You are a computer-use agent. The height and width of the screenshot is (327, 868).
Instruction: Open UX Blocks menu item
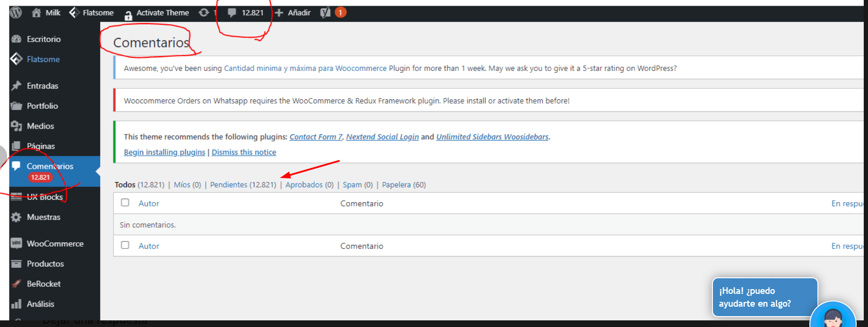(45, 197)
